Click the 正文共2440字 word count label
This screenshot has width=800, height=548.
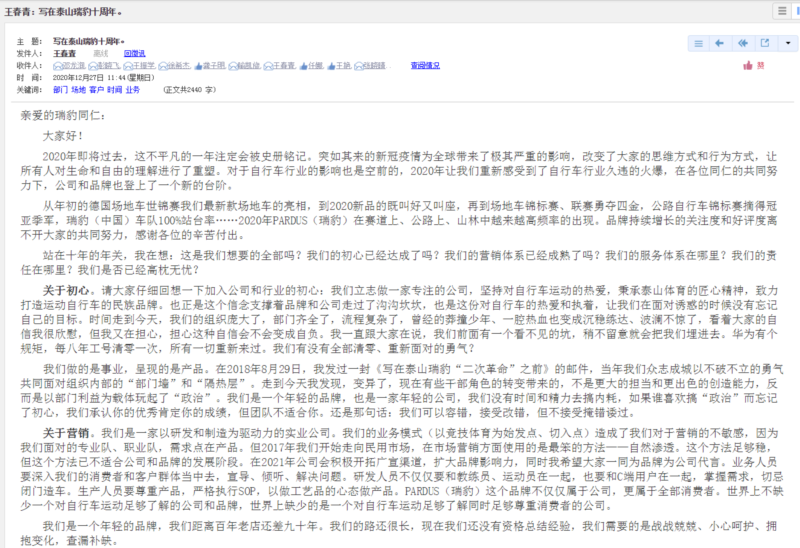[x=187, y=89]
